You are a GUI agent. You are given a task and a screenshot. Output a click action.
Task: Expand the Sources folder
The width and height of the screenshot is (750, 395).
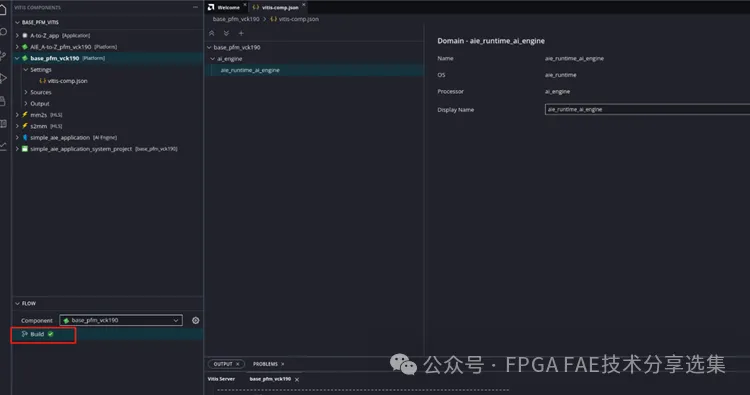26,92
